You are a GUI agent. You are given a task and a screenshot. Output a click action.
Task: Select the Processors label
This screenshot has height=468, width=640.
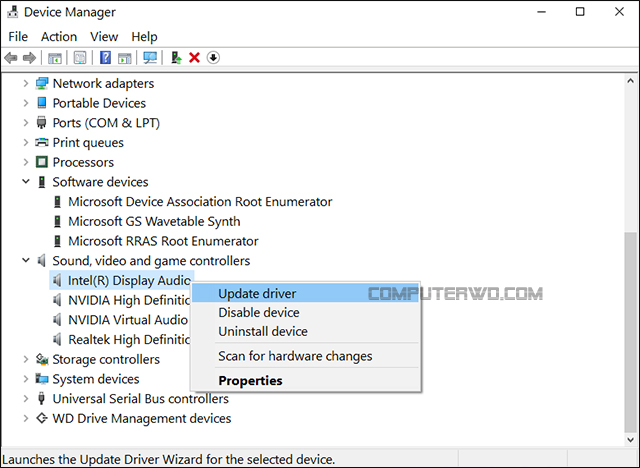[83, 162]
